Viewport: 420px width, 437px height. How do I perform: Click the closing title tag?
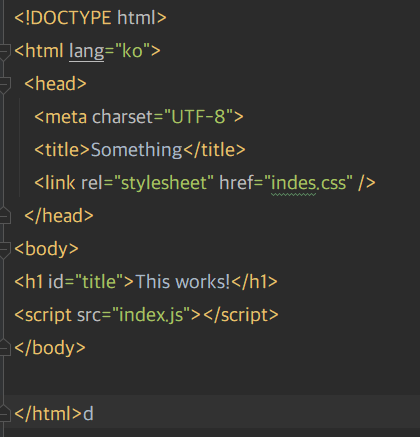(x=214, y=150)
